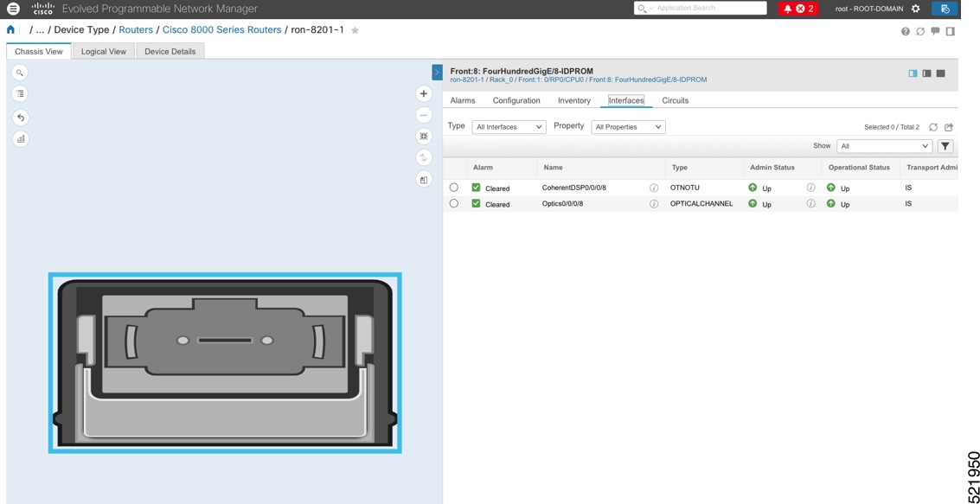Open the feedback comment bubble icon
The width and height of the screenshot is (980, 504).
coord(935,31)
